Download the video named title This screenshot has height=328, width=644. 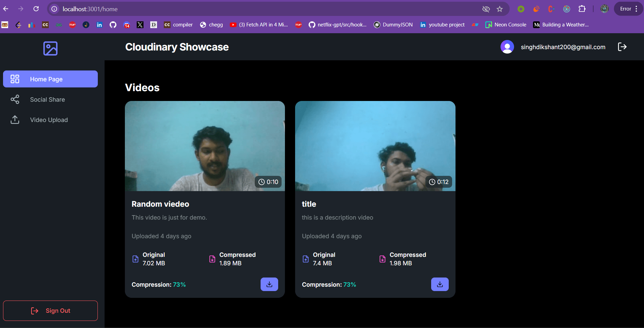(440, 284)
